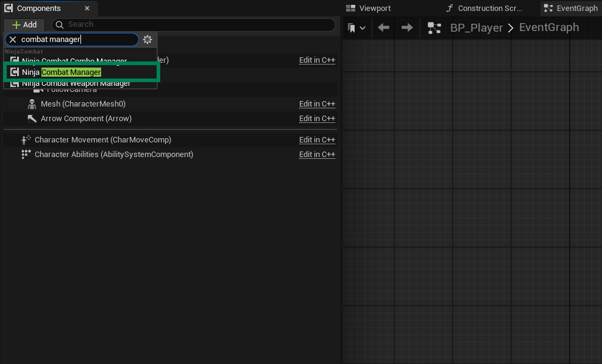
Task: Click Edit in C++ for Character Movement
Action: click(317, 140)
